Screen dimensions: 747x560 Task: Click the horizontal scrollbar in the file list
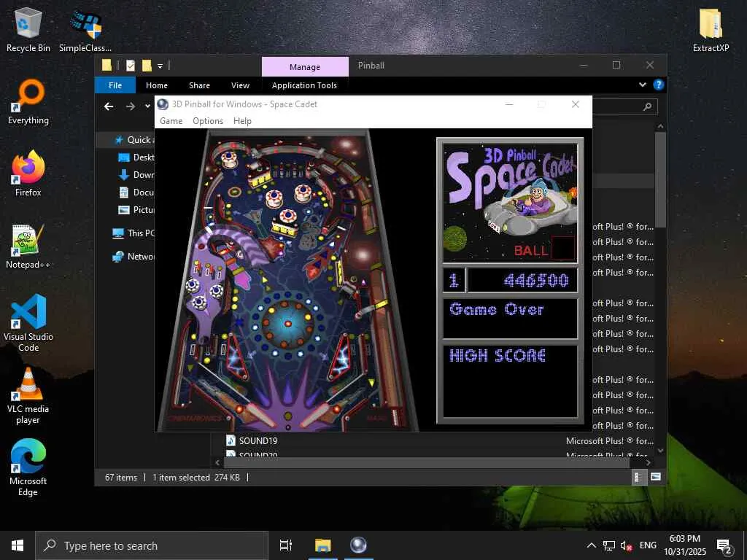pyautogui.click(x=426, y=462)
